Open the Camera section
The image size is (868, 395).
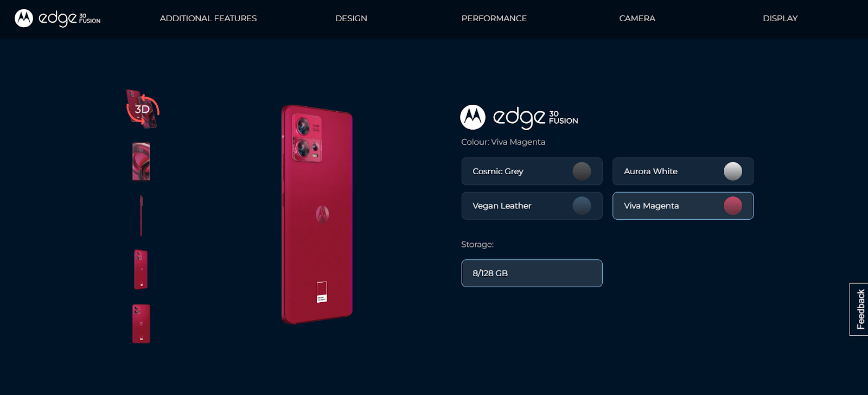tap(637, 18)
